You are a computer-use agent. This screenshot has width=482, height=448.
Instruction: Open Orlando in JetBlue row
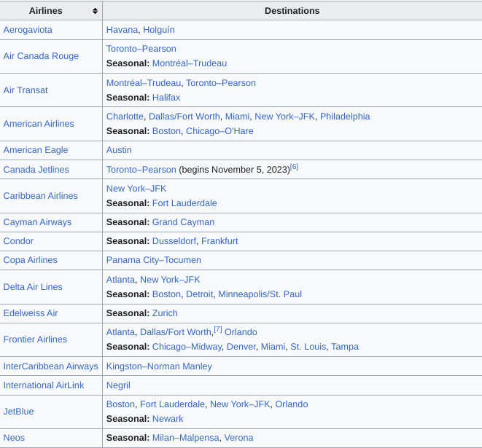292,405
